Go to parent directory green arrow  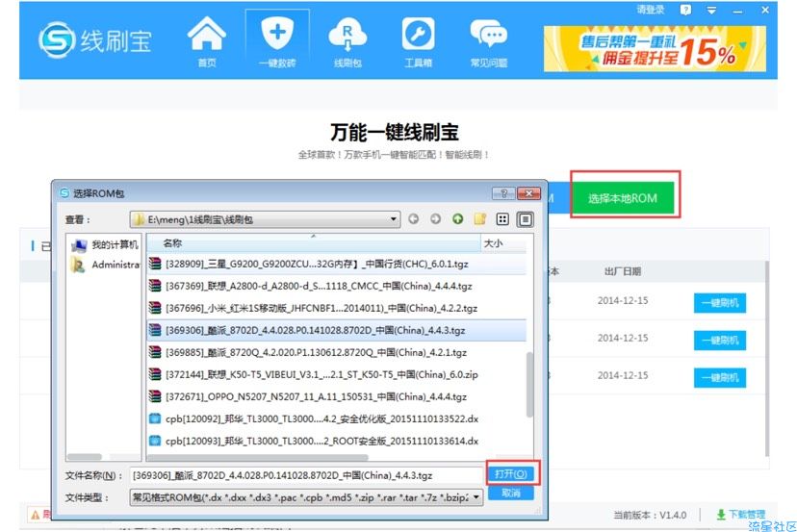pyautogui.click(x=458, y=219)
